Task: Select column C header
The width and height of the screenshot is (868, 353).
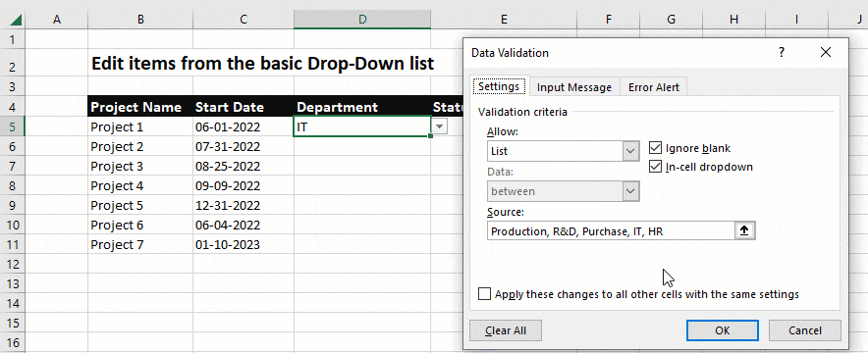Action: point(244,20)
